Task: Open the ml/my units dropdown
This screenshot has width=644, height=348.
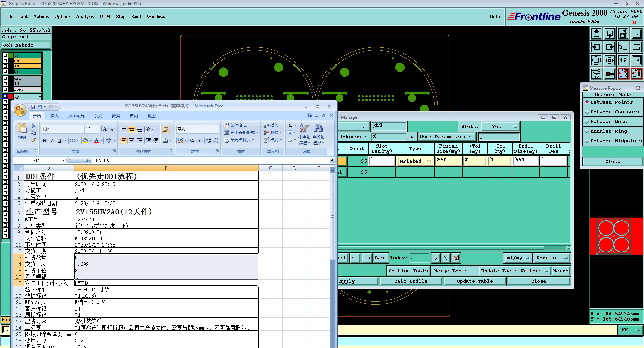Action: coord(518,258)
